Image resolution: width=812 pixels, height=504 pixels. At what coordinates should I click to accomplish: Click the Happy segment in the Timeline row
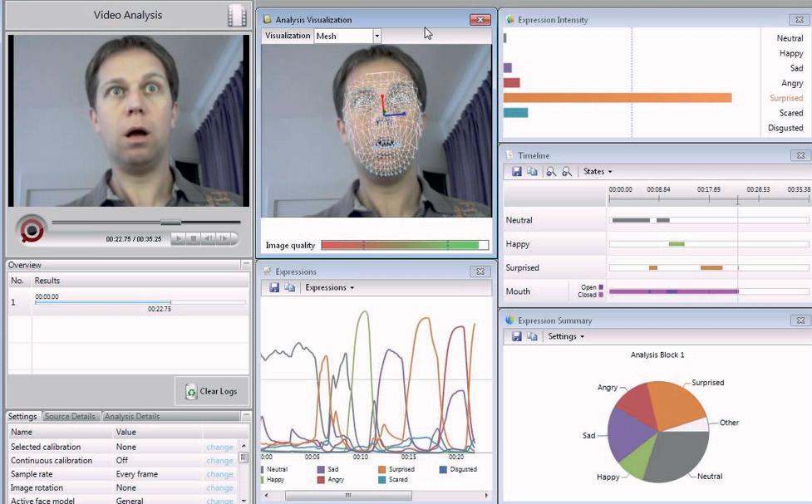point(677,244)
